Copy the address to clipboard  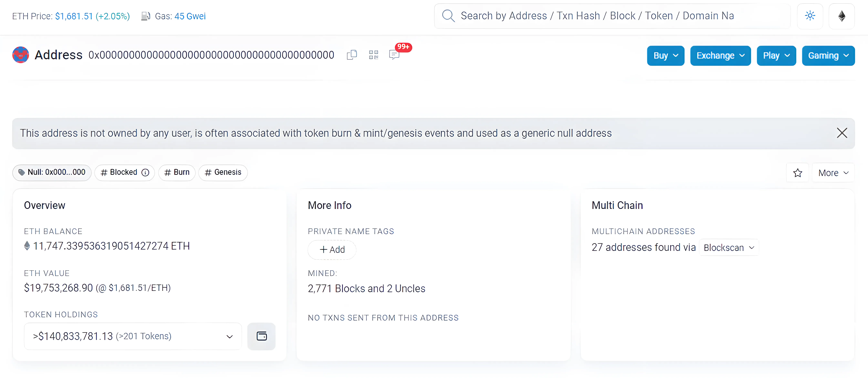[x=351, y=55]
